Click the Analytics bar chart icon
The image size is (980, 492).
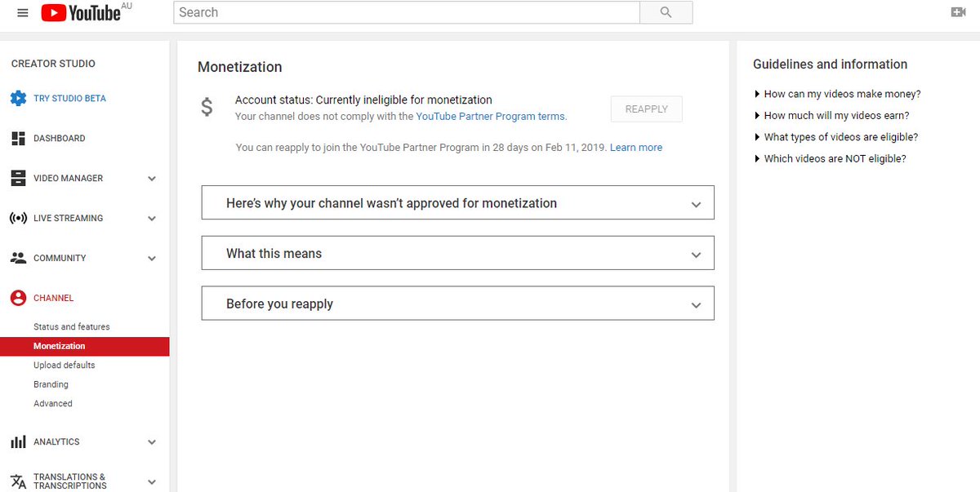click(18, 442)
